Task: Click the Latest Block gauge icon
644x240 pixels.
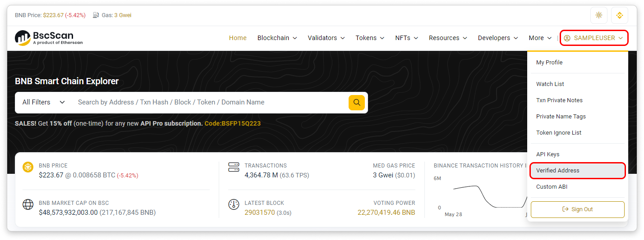Action: [x=234, y=204]
